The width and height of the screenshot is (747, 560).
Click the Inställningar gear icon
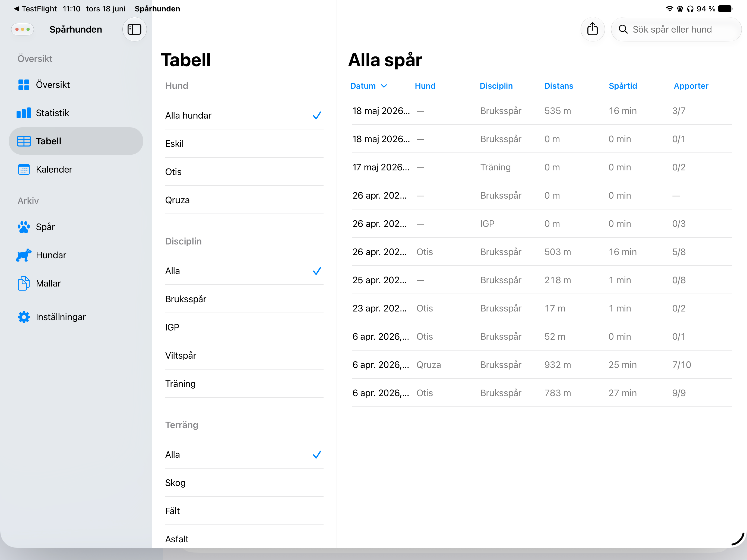[x=24, y=317]
